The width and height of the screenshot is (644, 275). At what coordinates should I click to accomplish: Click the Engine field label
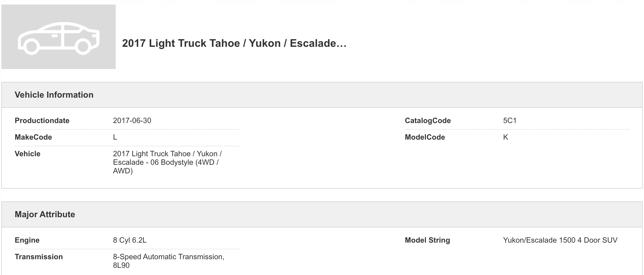[27, 240]
